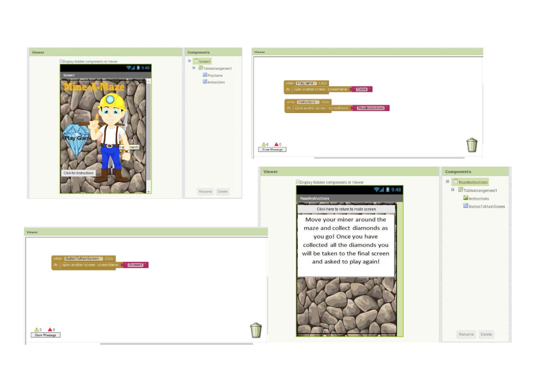Click button icon beside ButtonToMainScreen component

(465, 206)
